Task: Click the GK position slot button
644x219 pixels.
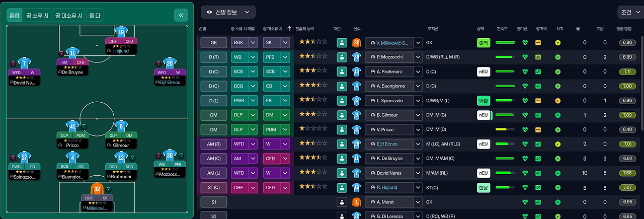Action: pyautogui.click(x=214, y=43)
